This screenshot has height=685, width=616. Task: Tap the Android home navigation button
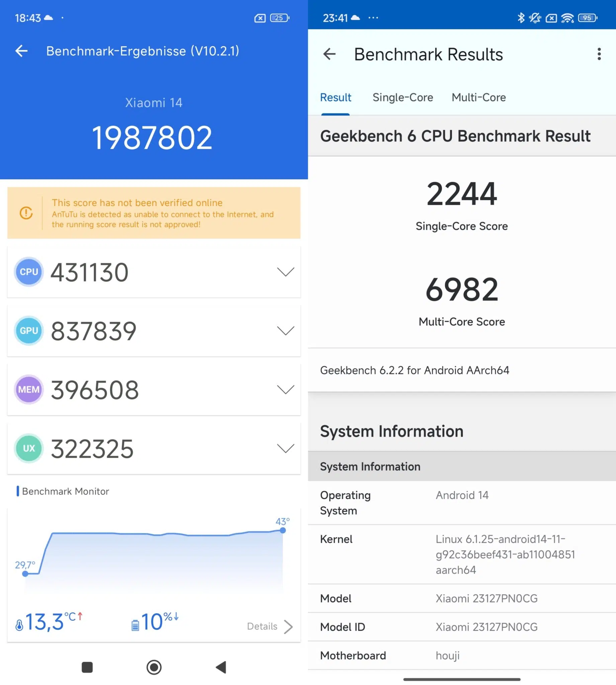(154, 667)
